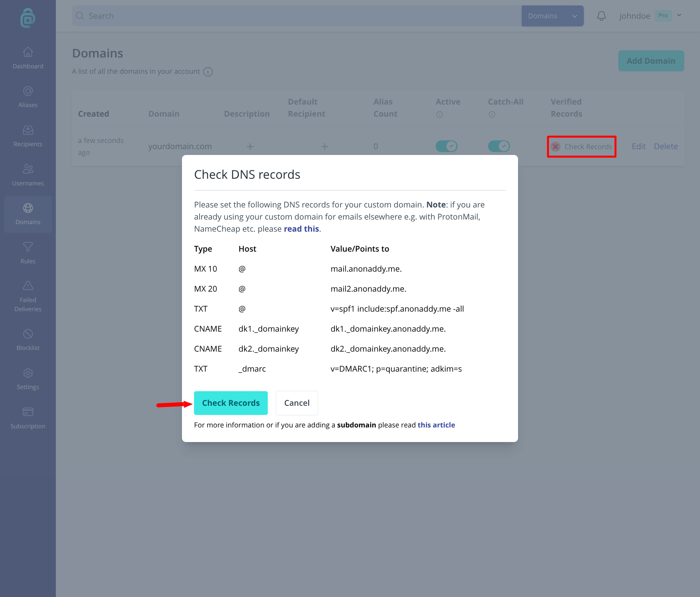This screenshot has height=597, width=700.
Task: Open the Rules funnel icon
Action: (x=28, y=247)
